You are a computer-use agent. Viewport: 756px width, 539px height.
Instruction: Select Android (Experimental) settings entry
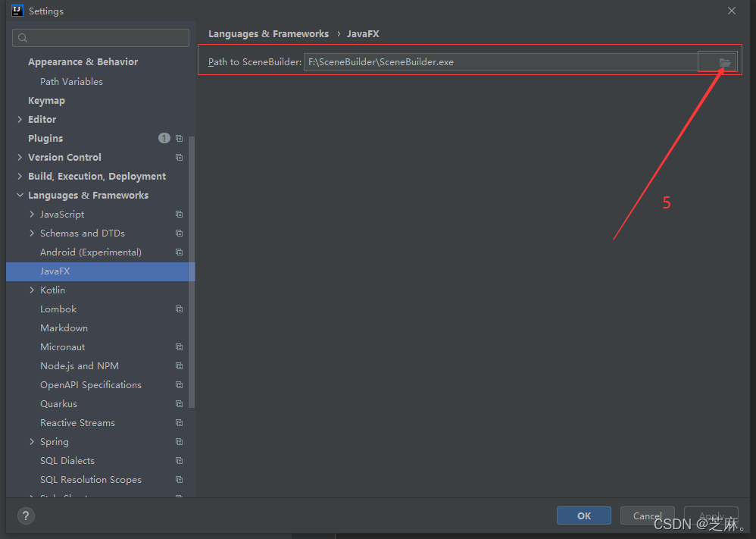(91, 252)
